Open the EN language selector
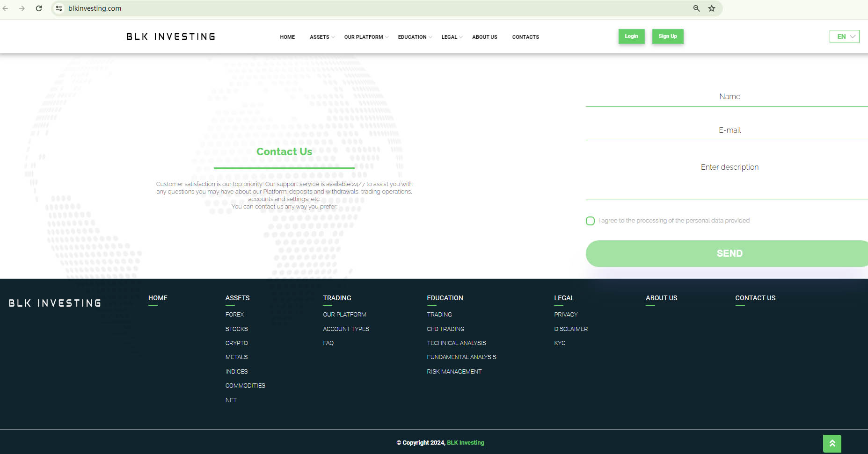 click(845, 36)
